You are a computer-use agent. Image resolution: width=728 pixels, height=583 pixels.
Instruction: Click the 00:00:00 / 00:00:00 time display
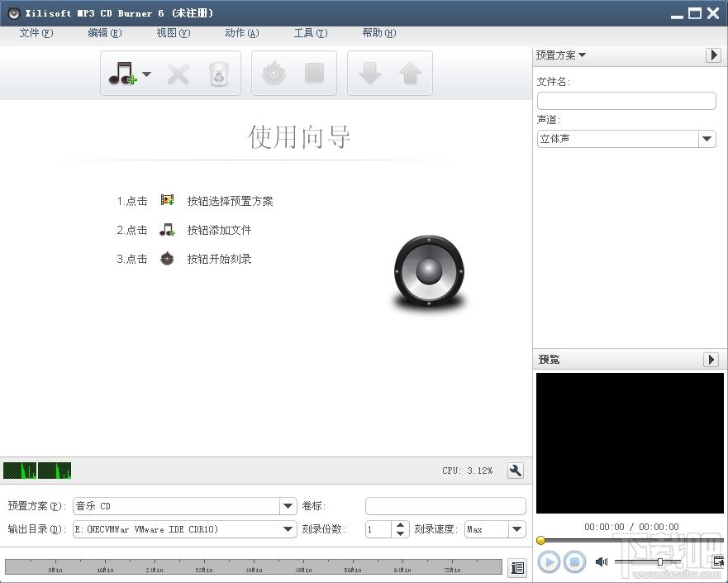631,527
